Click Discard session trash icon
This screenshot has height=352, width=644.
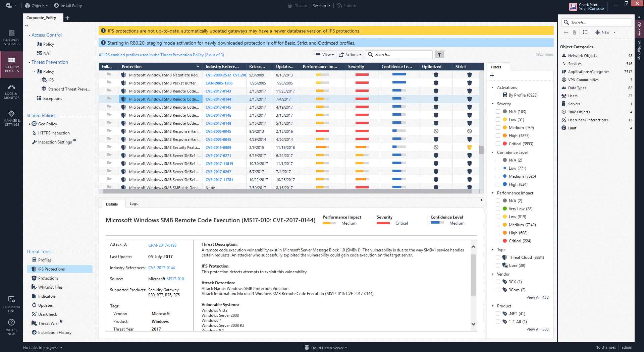click(290, 5)
